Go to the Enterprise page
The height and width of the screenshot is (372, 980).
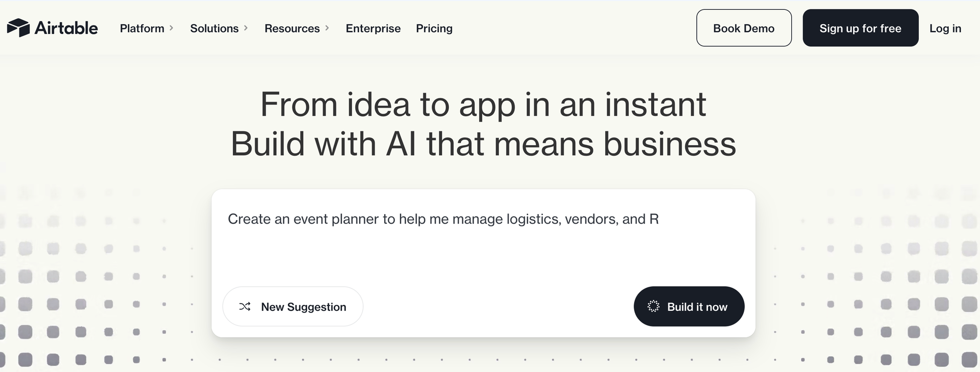pos(373,28)
